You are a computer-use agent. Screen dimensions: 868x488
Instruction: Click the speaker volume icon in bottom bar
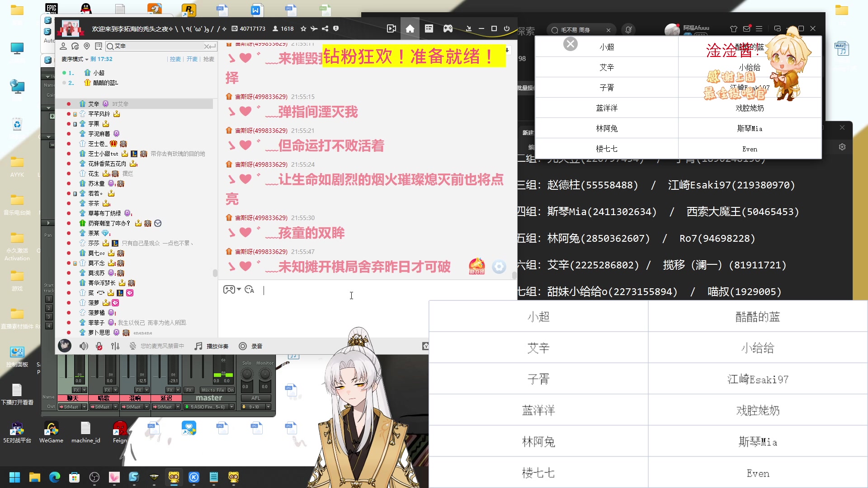coord(84,346)
